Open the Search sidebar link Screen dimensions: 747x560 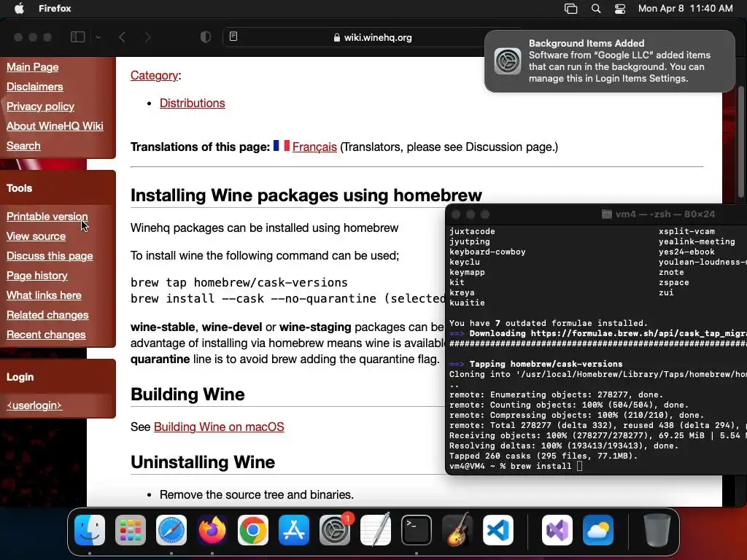coord(23,146)
